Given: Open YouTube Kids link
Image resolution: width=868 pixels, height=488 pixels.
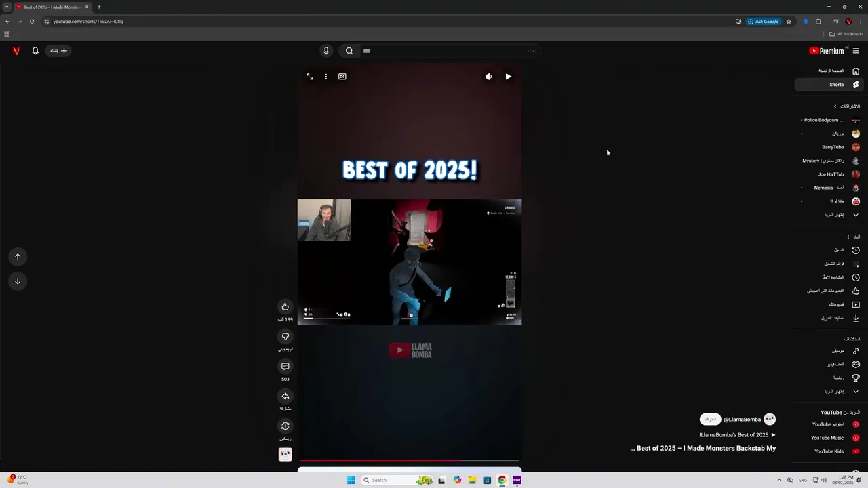Looking at the screenshot, I should 829,451.
